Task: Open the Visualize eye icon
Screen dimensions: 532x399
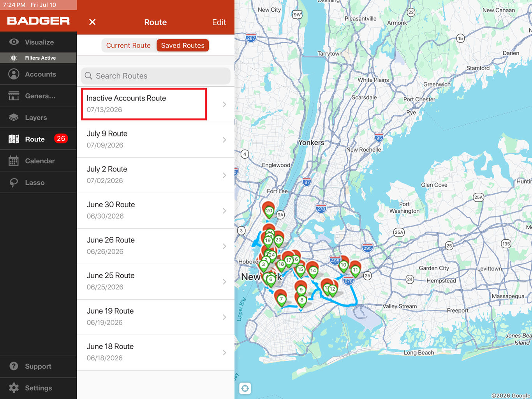Action: coord(14,42)
